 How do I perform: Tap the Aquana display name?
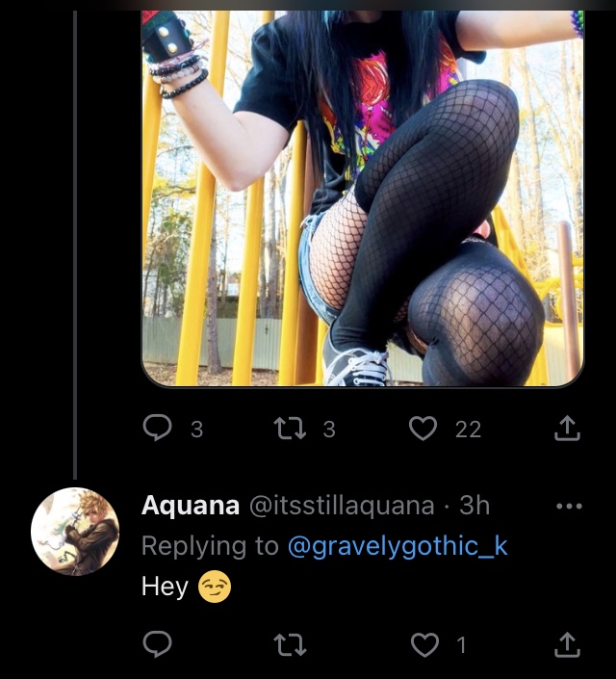click(x=191, y=506)
